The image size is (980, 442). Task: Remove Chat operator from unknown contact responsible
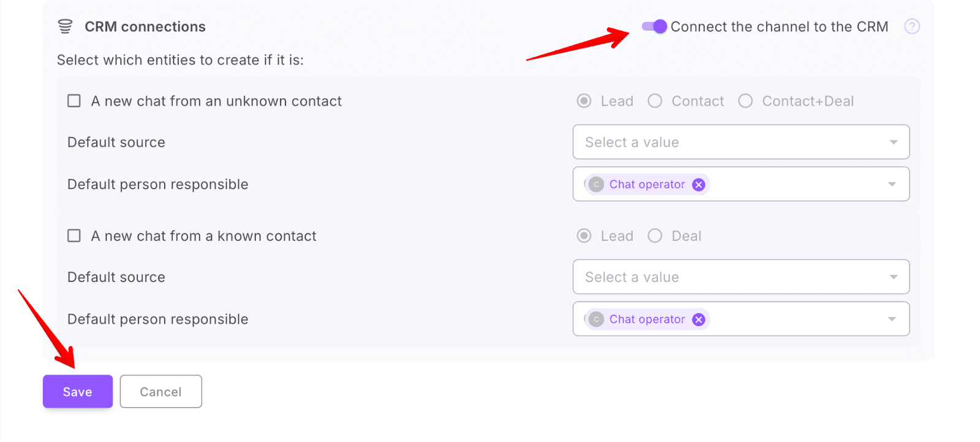(698, 185)
